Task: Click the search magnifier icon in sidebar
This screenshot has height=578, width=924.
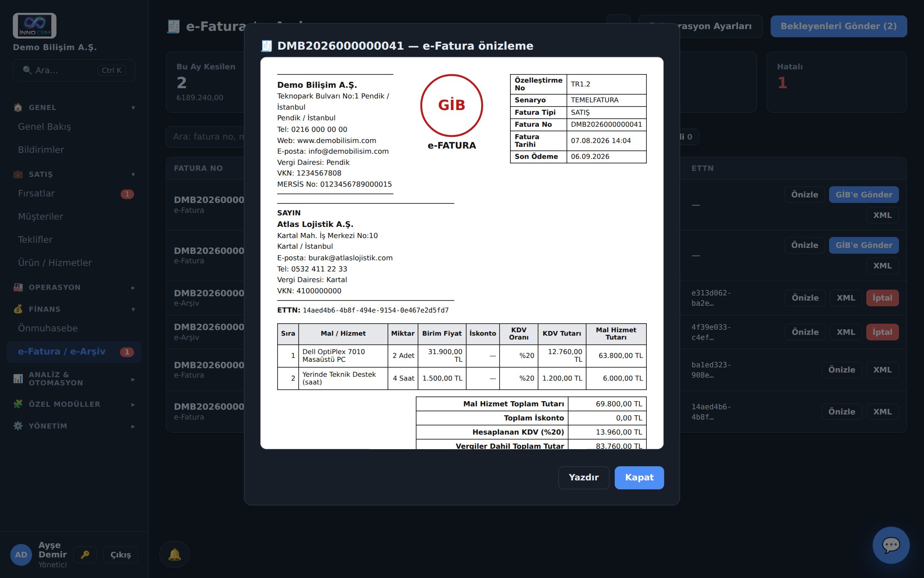Action: tap(27, 70)
